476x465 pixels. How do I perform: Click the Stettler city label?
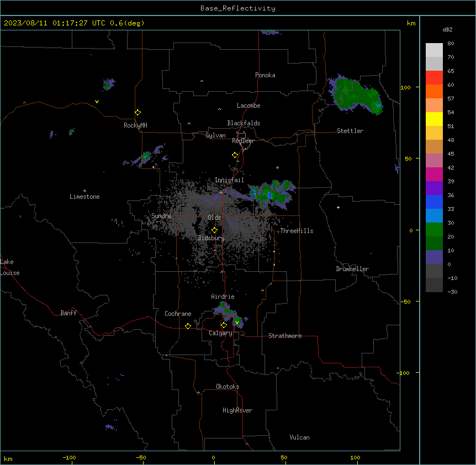tap(350, 131)
